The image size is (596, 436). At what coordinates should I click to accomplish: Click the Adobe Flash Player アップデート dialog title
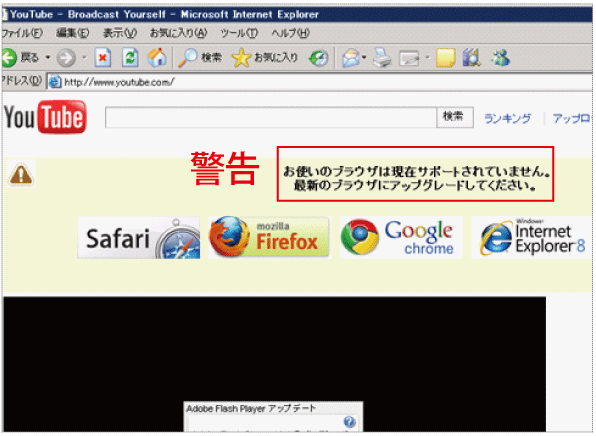coord(251,409)
